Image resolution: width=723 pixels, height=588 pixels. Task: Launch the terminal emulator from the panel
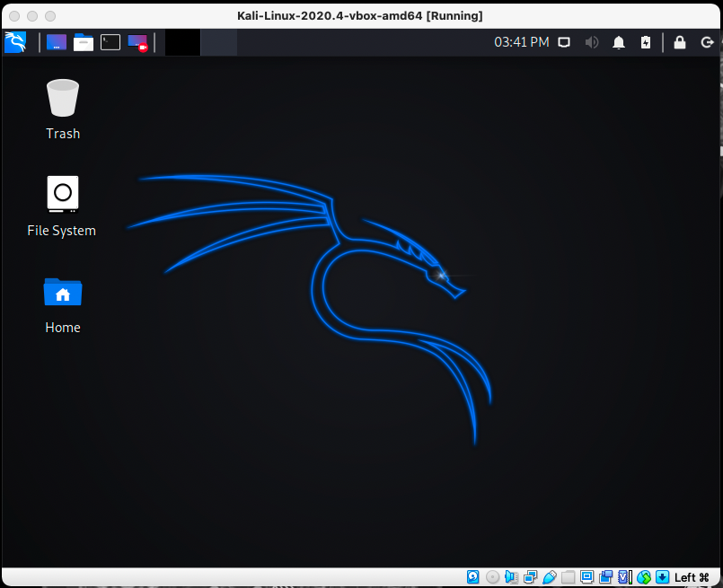(x=110, y=42)
